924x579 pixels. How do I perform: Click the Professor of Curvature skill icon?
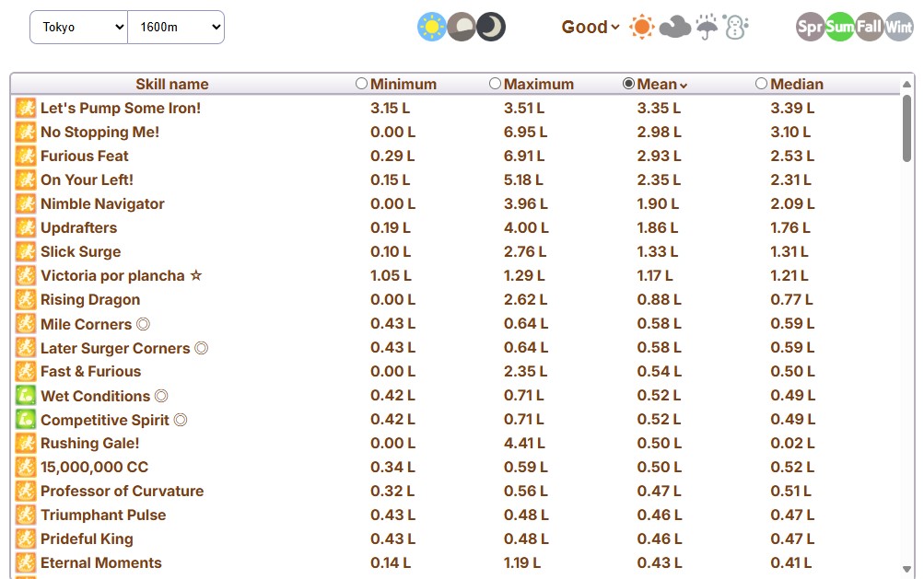click(26, 491)
